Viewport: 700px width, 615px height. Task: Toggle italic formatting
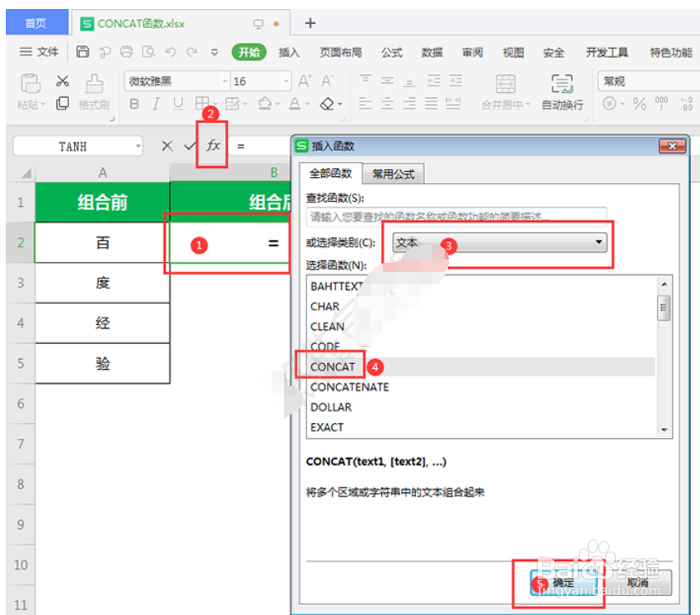156,103
